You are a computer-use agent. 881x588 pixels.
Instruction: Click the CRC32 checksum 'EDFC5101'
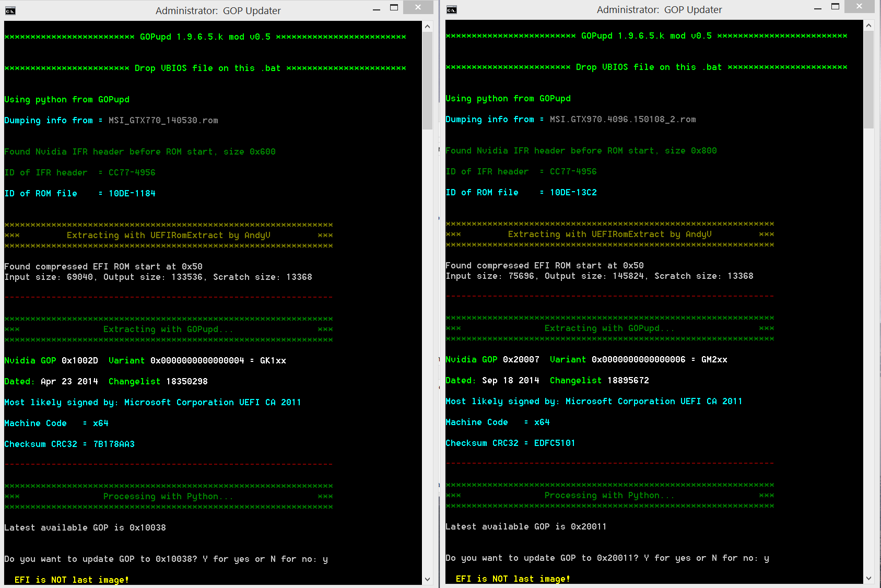(x=555, y=443)
